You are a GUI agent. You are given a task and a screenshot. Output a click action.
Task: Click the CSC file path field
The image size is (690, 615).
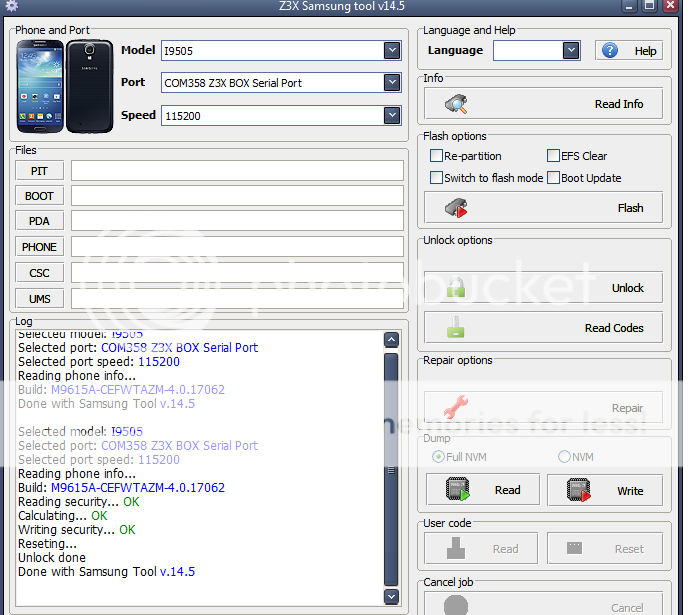pyautogui.click(x=237, y=273)
